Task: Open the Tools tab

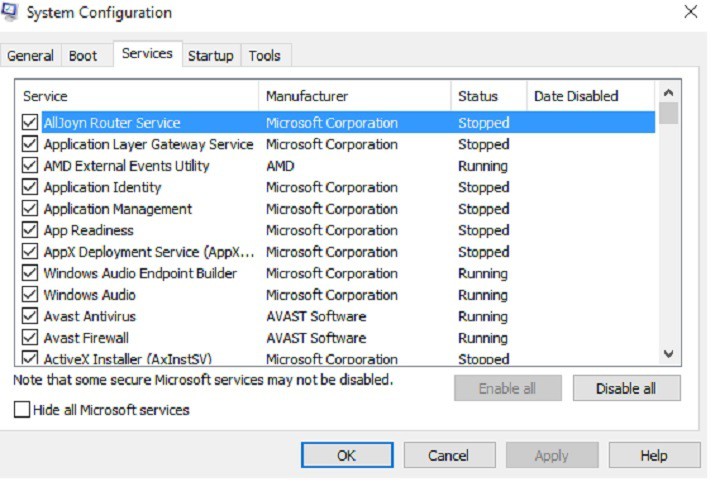Action: tap(264, 56)
